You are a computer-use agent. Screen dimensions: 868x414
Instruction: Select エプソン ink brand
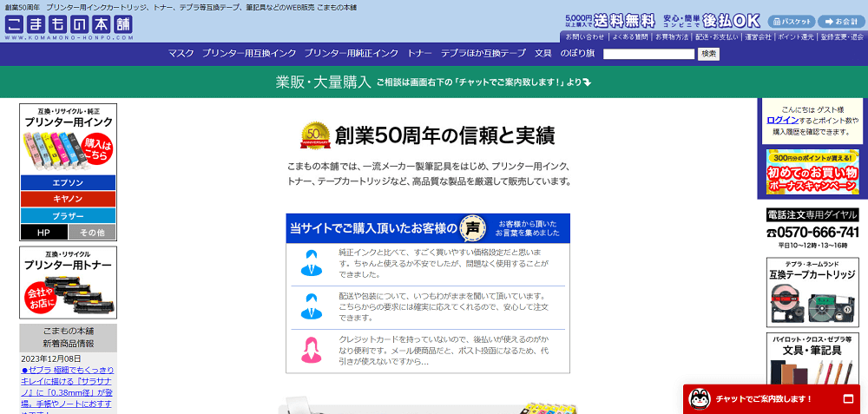pos(68,183)
